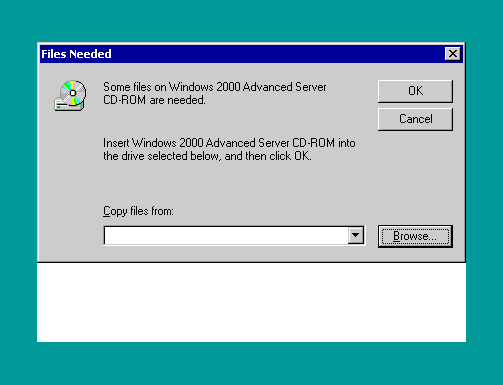The width and height of the screenshot is (503, 385).
Task: Open the Browse file picker
Action: 415,236
